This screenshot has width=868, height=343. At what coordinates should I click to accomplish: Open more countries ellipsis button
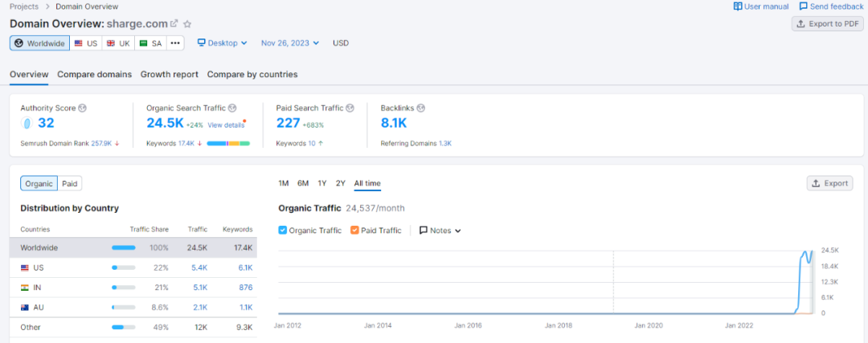click(x=175, y=43)
